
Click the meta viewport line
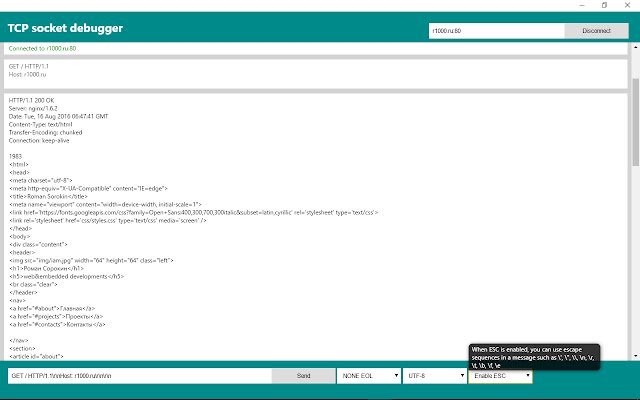(105, 204)
